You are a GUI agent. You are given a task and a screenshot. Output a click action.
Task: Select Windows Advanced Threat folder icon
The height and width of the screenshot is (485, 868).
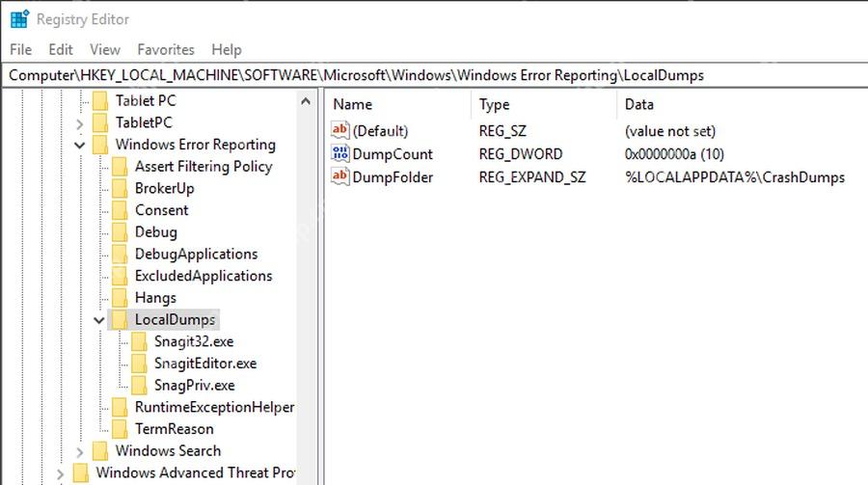pos(81,472)
